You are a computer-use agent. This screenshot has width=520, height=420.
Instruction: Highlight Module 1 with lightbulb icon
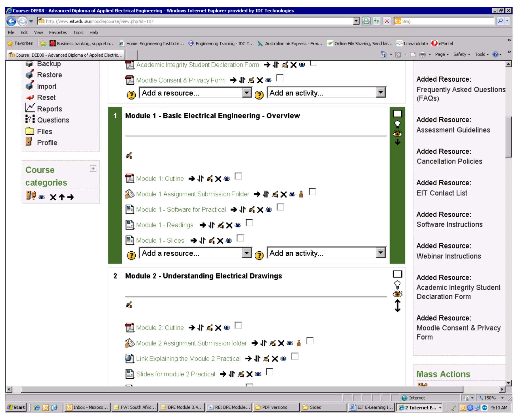coord(398,124)
